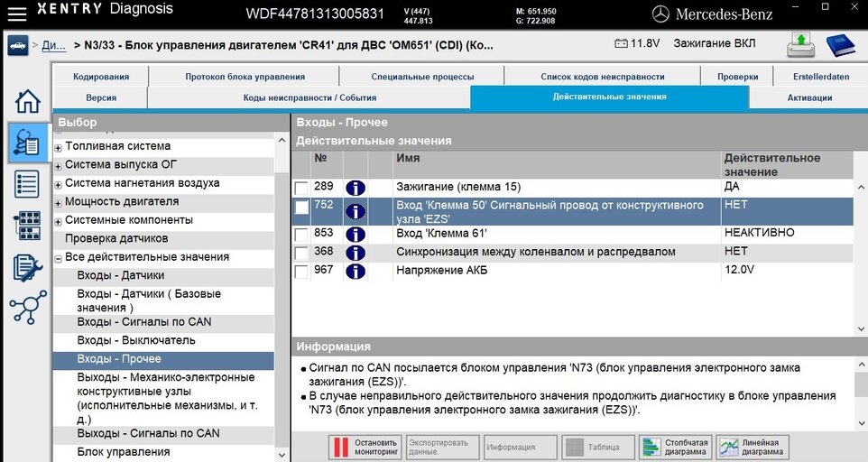The width and height of the screenshot is (868, 462).
Task: Open the checklist icon in left sidebar
Action: tap(28, 184)
